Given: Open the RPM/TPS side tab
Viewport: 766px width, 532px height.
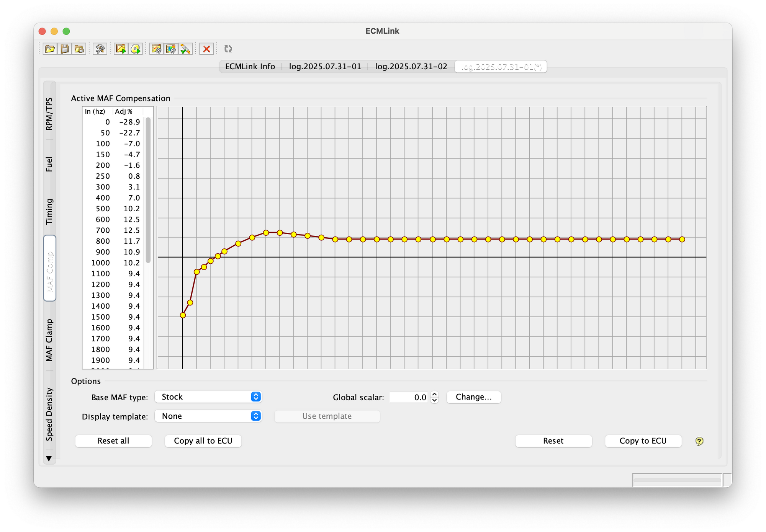Looking at the screenshot, I should coord(49,114).
